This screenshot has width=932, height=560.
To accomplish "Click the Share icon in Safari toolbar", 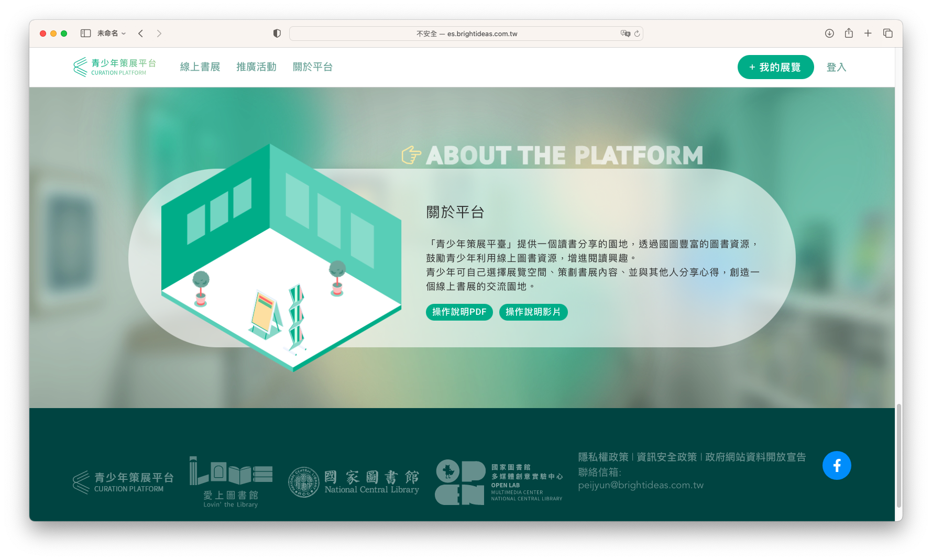I will click(849, 34).
